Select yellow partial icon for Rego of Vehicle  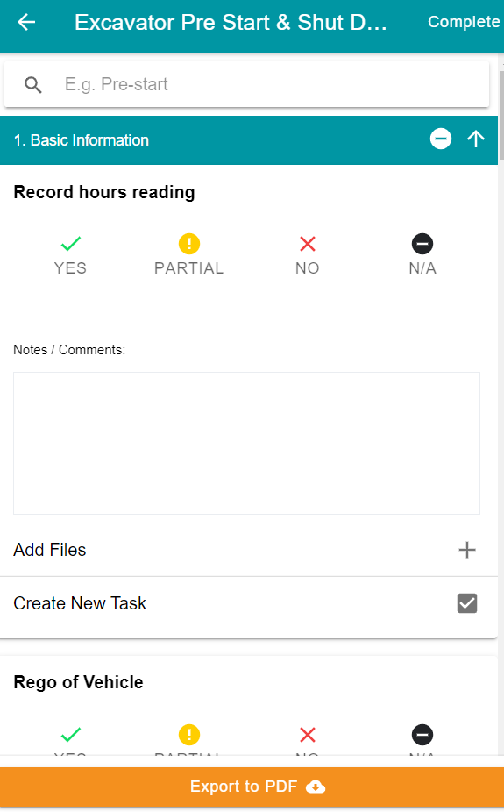[x=189, y=734]
